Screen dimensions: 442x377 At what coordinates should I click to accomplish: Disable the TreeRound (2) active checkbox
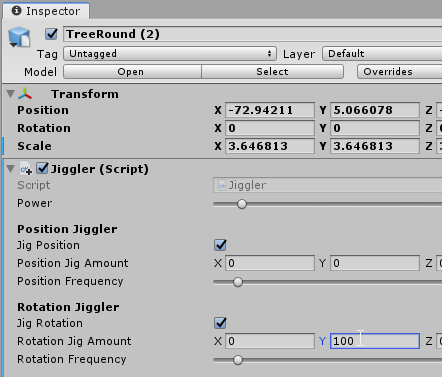coord(51,34)
